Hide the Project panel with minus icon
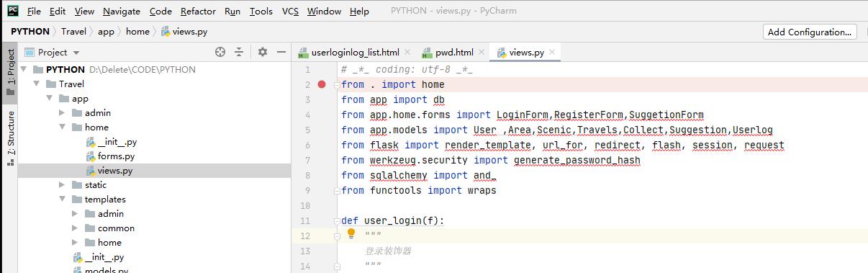The image size is (868, 273). point(281,52)
